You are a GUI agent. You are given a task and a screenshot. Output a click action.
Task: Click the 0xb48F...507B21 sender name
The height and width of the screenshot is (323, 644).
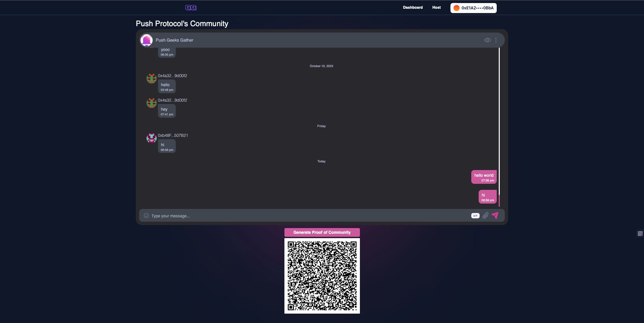[x=173, y=136]
